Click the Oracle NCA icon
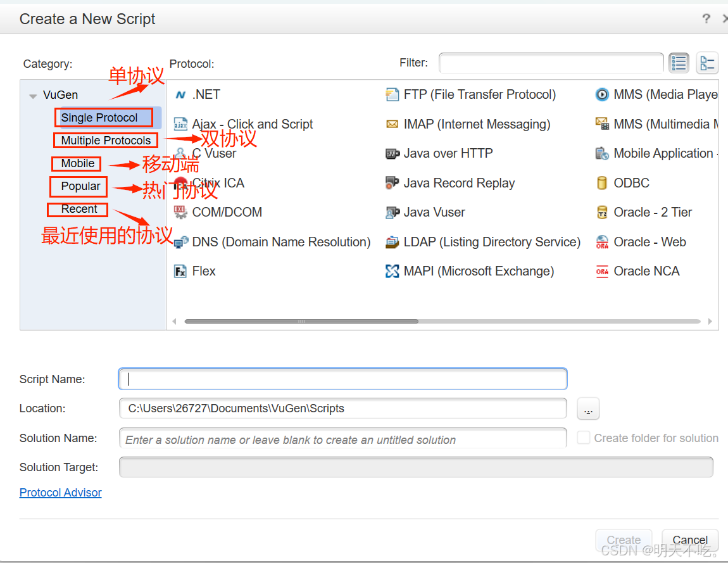Screen dimensions: 728x563 click(x=602, y=271)
